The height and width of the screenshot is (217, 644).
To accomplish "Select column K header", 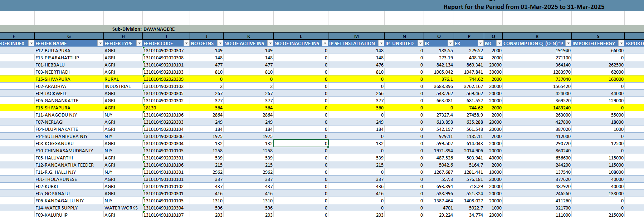I will tap(249, 36).
